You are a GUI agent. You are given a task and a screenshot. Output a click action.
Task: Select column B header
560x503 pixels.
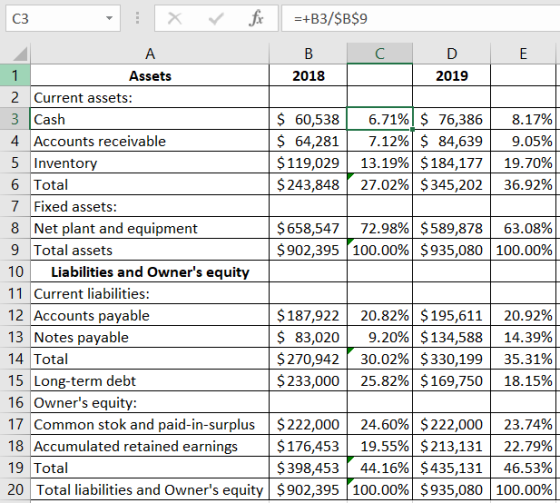click(308, 54)
